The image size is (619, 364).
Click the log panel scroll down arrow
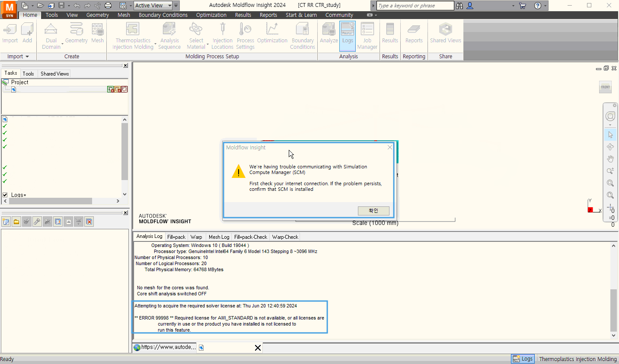613,336
